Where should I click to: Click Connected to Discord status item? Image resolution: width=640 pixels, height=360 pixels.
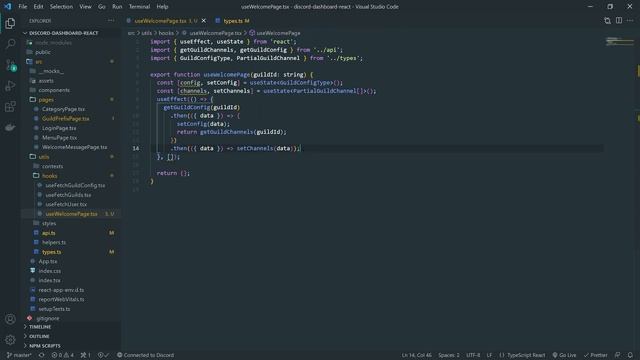point(145,355)
